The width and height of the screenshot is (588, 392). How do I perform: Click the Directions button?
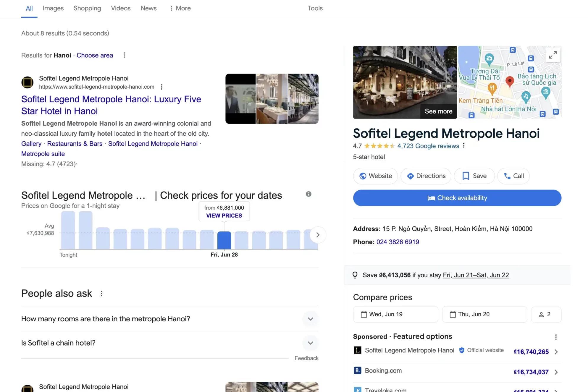point(426,176)
